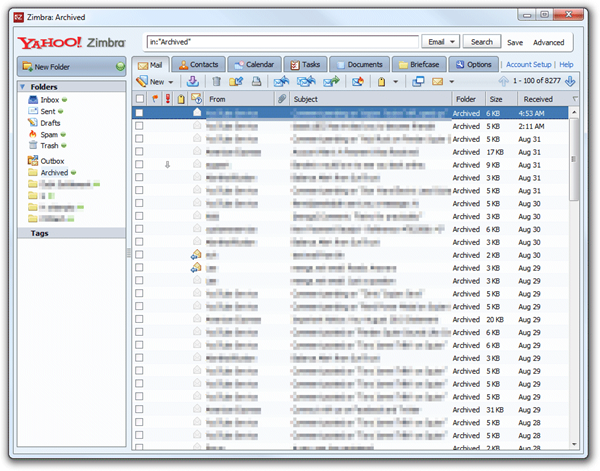
Task: Click the Zimbra icon in the title bar
Action: point(19,17)
